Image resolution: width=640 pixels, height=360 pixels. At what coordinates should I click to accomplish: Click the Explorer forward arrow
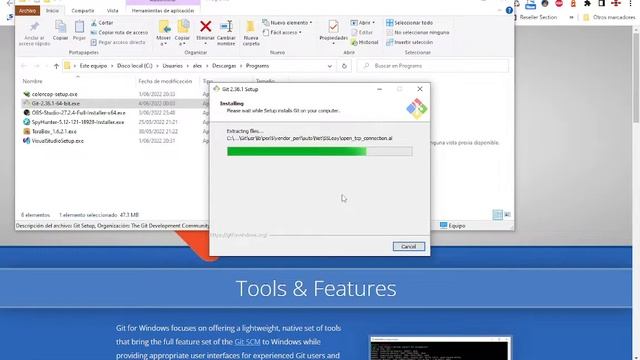click(x=37, y=66)
